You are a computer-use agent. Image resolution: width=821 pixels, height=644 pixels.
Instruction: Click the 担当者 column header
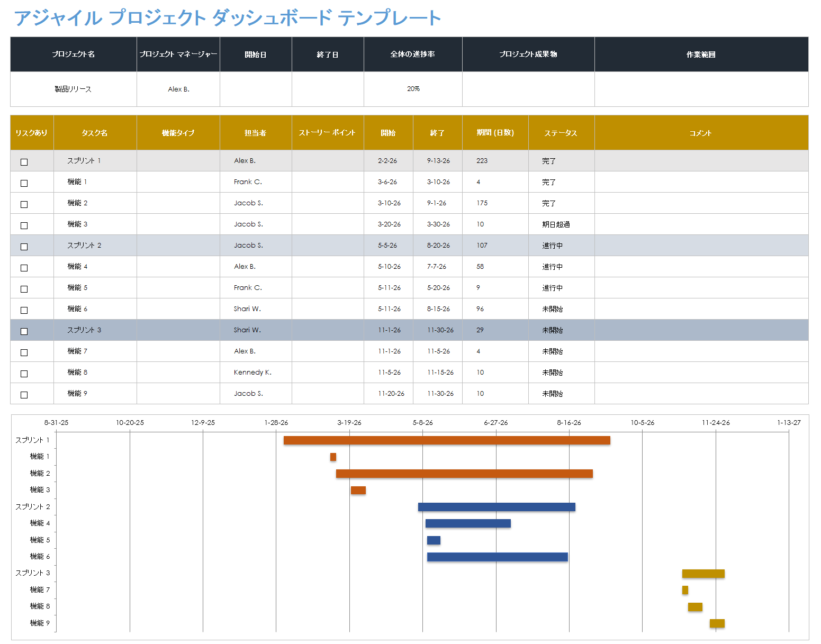[x=256, y=133]
